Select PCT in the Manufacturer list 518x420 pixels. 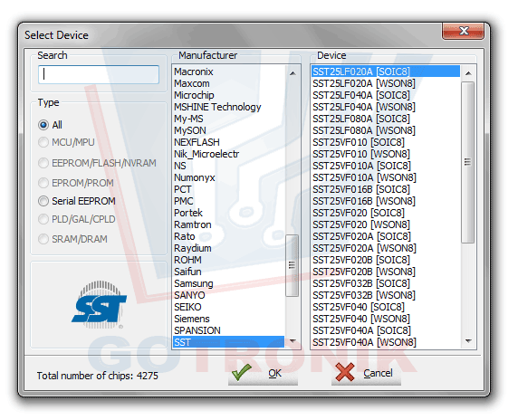tap(228, 189)
